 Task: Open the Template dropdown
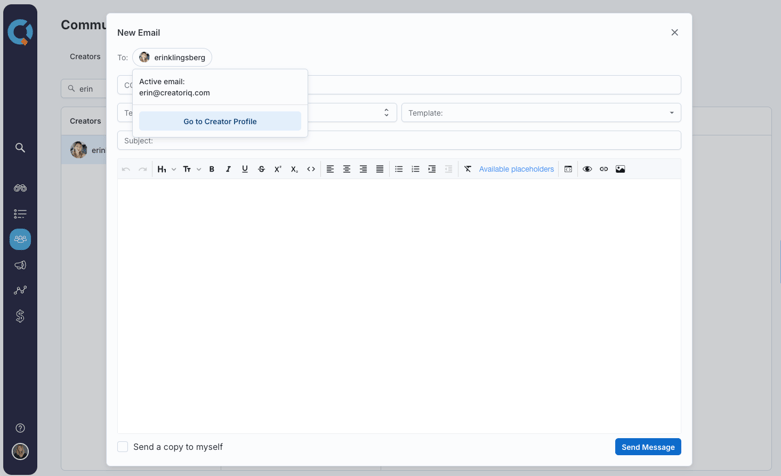[540, 113]
